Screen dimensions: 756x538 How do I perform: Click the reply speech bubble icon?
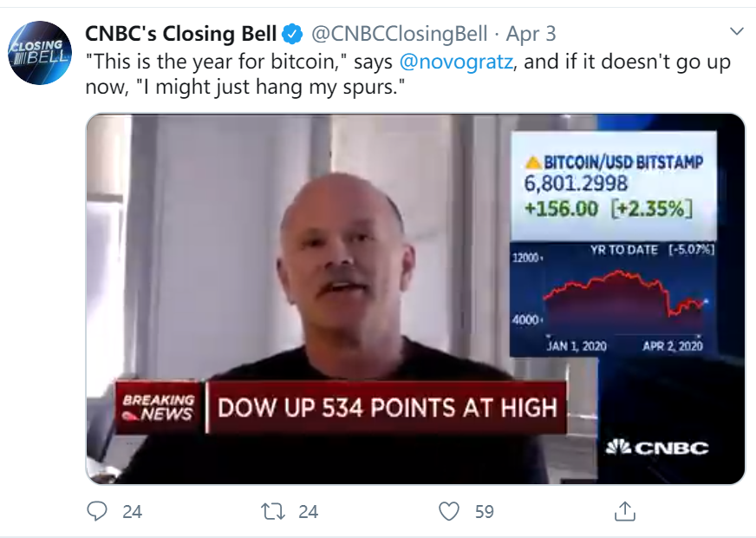[x=97, y=511]
